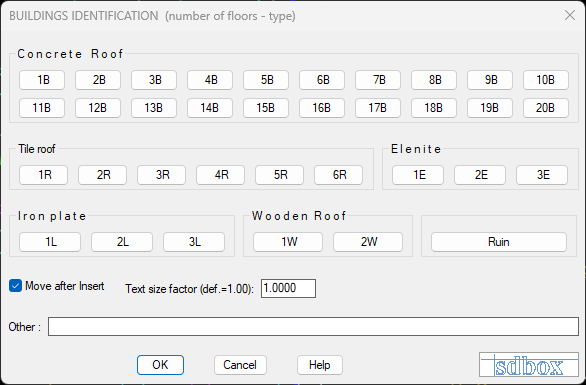Image resolution: width=586 pixels, height=385 pixels.
Task: Select the 17B button
Action: click(378, 108)
